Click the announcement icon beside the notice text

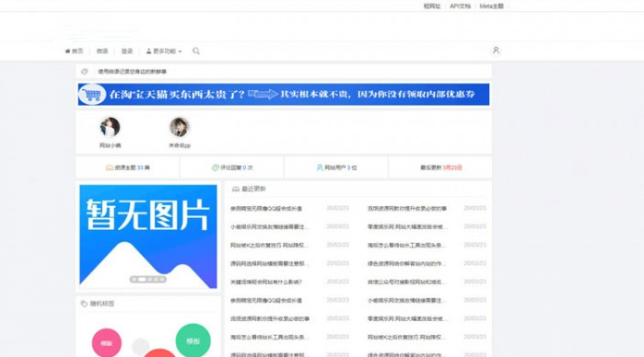coord(85,72)
